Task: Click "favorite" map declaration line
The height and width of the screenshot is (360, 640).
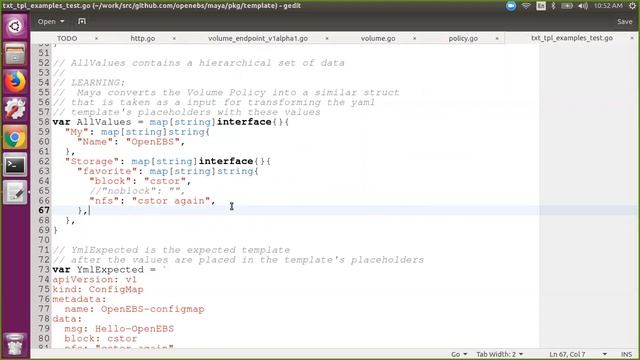Action: 167,171
